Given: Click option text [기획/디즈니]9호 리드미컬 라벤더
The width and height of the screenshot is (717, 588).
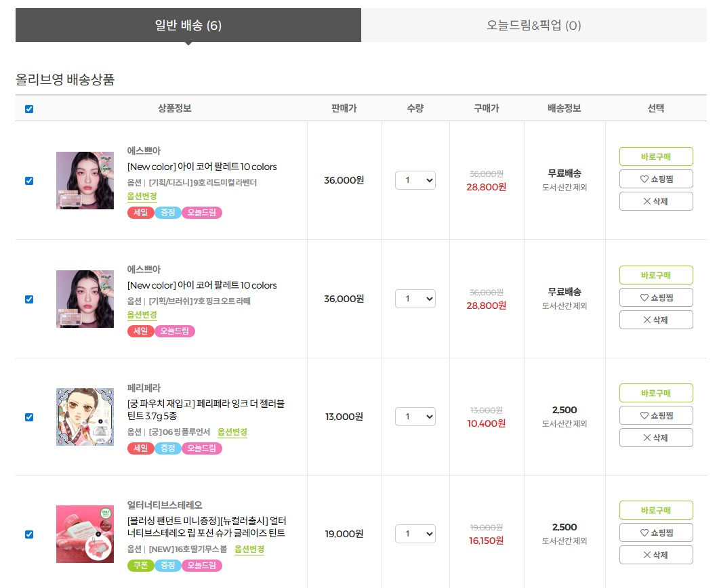Looking at the screenshot, I should (x=203, y=182).
